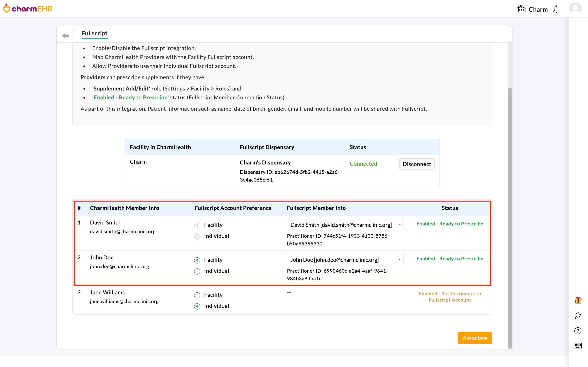This screenshot has width=588, height=367.
Task: Click the Associate button
Action: 475,338
